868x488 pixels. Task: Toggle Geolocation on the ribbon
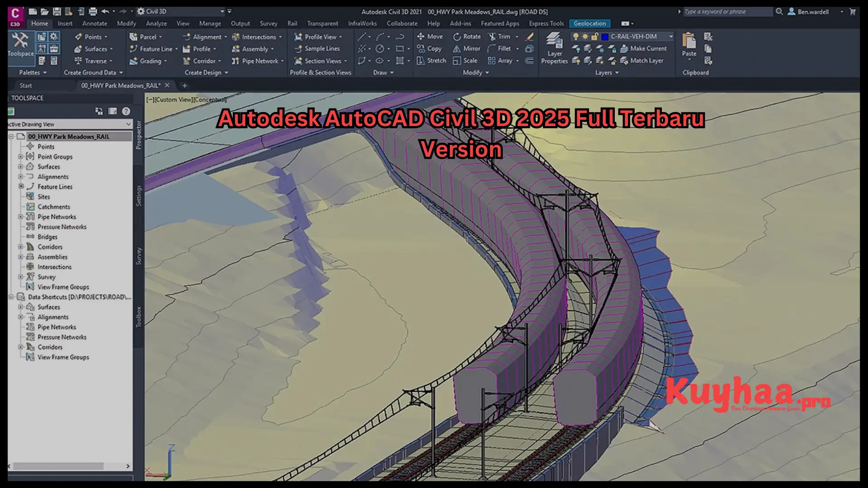[590, 23]
